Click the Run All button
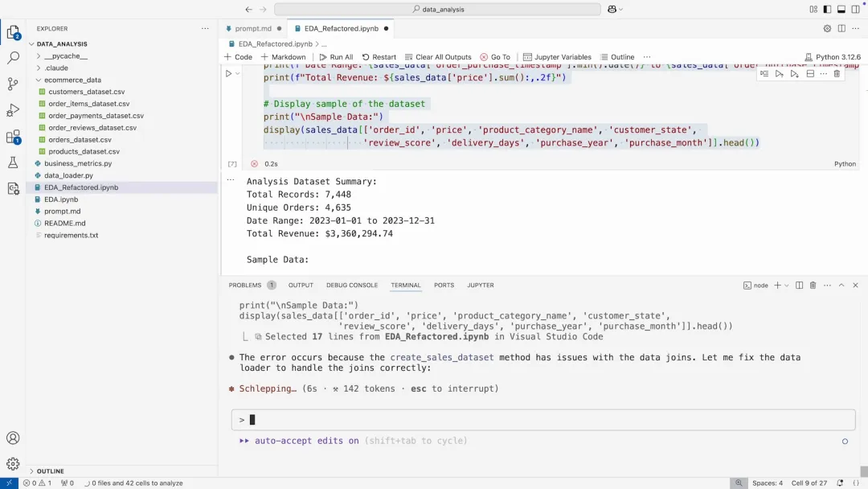 point(336,57)
